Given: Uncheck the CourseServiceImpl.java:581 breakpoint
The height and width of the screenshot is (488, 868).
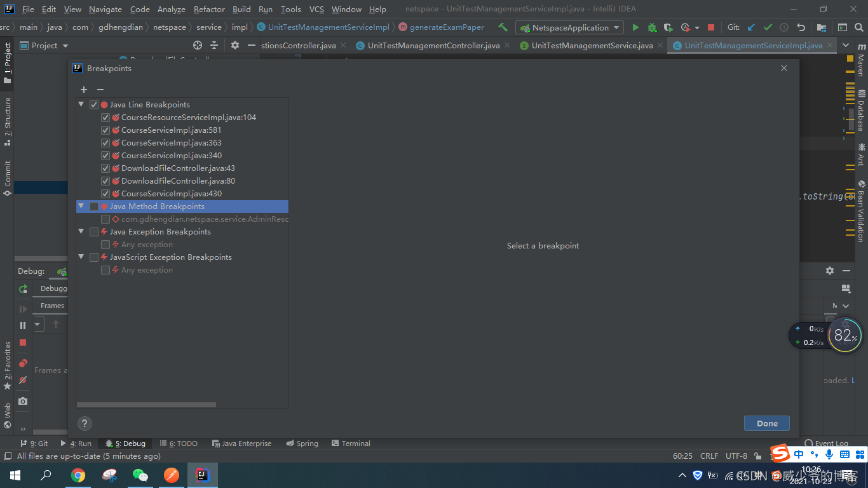Looking at the screenshot, I should click(x=105, y=130).
